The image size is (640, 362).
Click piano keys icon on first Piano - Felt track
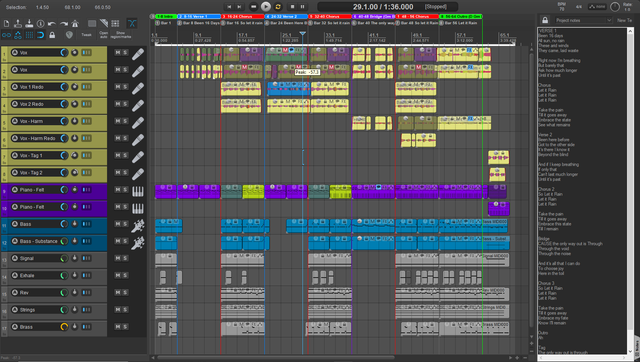click(138, 191)
